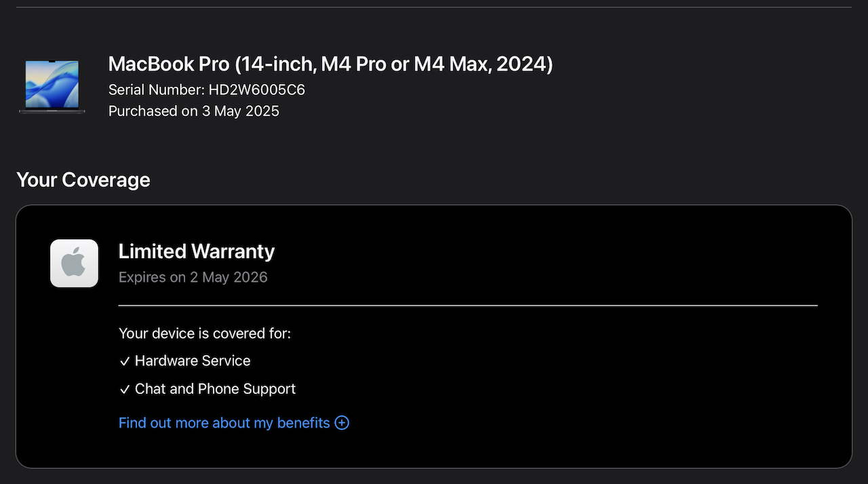Click the Hardware Service checkmark icon
Viewport: 868px width, 484px height.
pos(125,362)
